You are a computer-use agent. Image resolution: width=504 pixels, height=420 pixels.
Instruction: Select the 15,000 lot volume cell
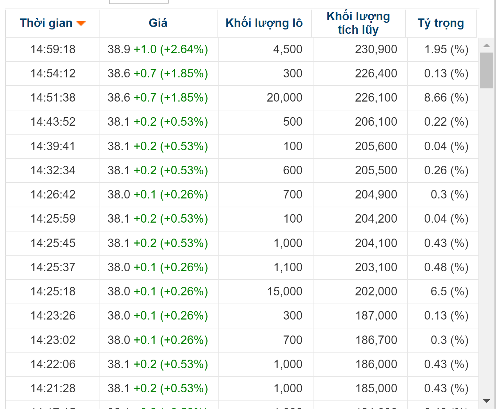click(x=284, y=291)
